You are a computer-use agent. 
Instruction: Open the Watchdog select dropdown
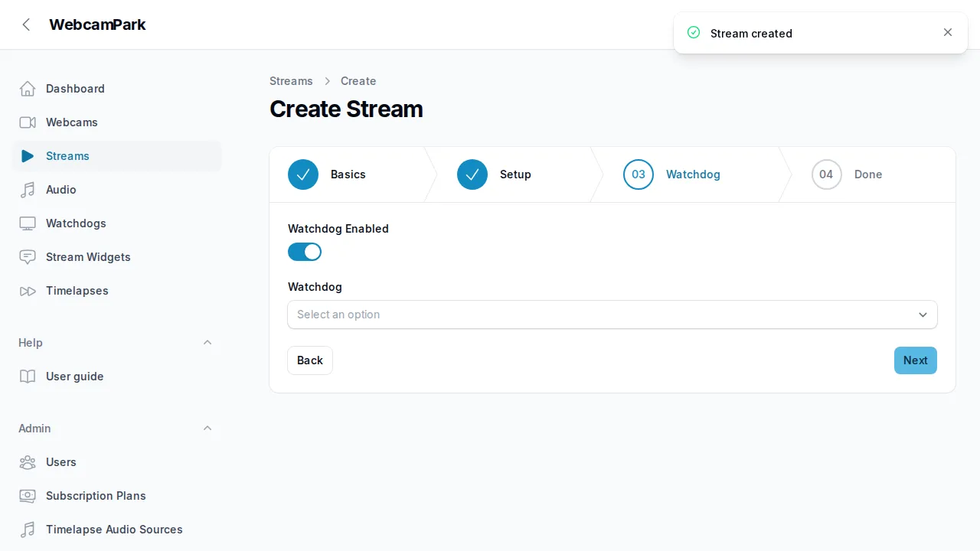pos(612,315)
